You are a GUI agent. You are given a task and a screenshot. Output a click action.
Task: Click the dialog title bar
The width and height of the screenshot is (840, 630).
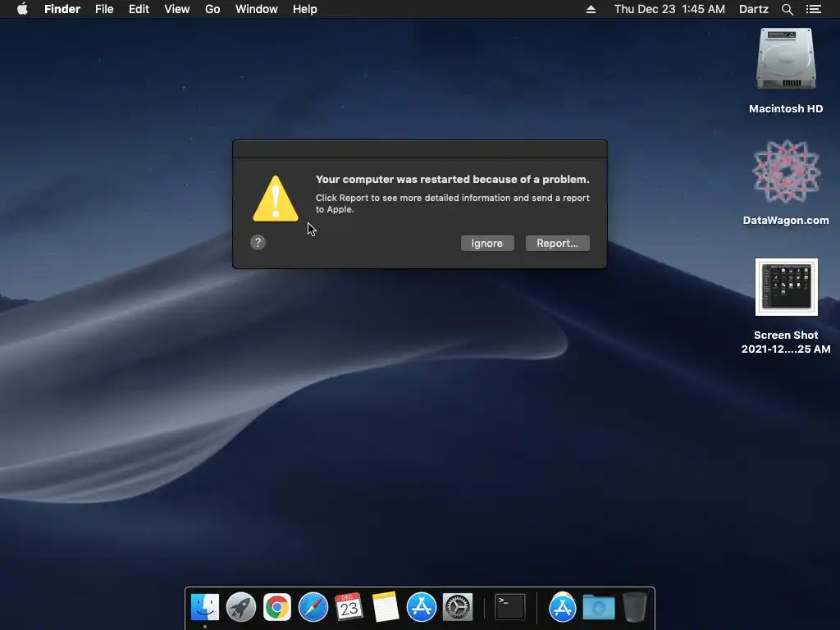[x=419, y=149]
